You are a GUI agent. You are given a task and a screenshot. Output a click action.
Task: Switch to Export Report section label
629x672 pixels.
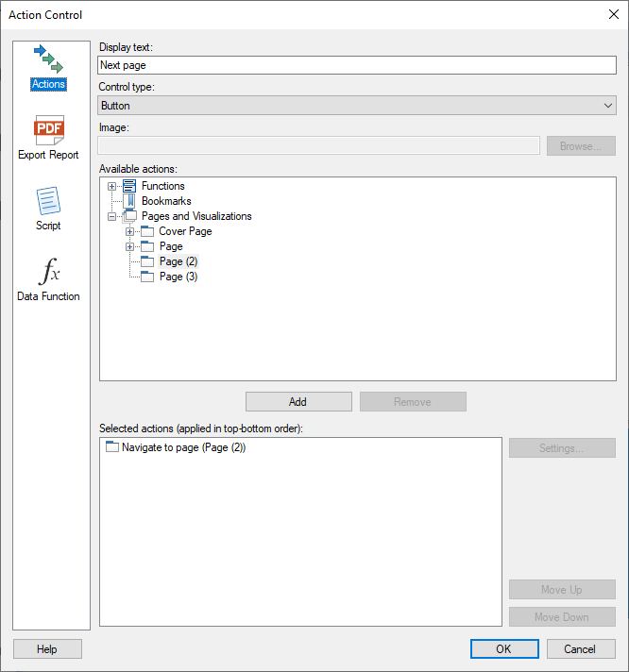[x=48, y=155]
